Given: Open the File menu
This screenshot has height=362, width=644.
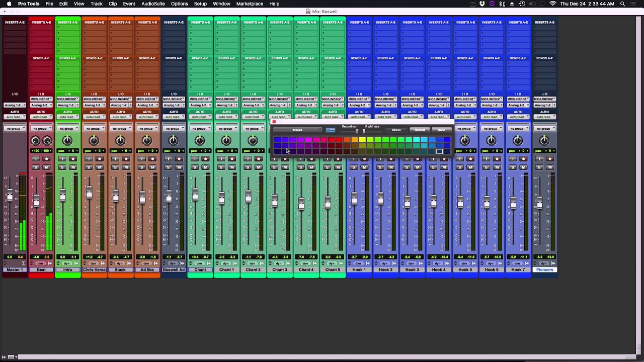Looking at the screenshot, I should 49,4.
